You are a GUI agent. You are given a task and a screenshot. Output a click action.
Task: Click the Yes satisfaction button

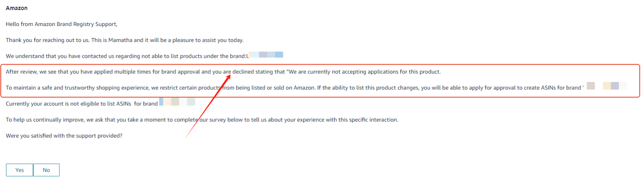(20, 170)
